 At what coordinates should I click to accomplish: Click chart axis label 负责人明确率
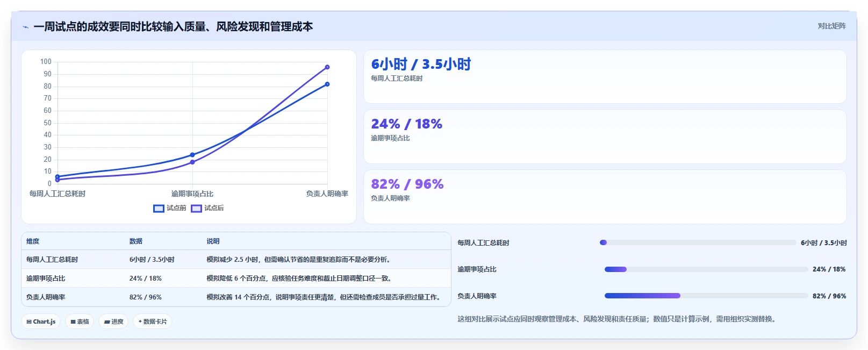pyautogui.click(x=327, y=194)
